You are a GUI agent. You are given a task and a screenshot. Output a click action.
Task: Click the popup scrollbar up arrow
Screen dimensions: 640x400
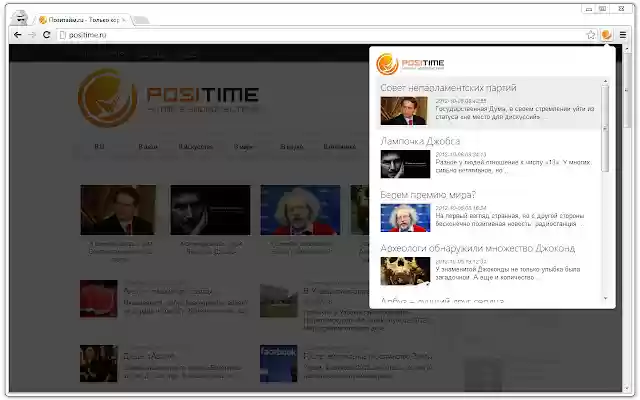[x=605, y=82]
